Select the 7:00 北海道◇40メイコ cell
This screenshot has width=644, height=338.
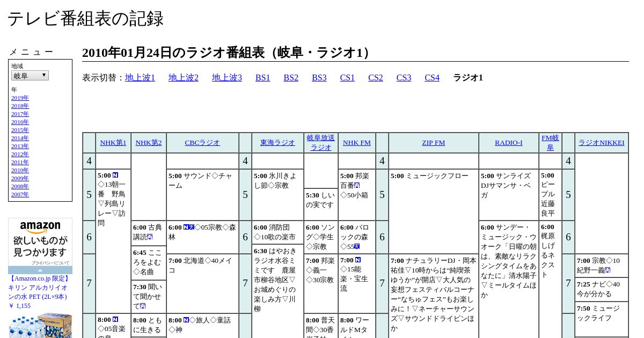pos(202,284)
